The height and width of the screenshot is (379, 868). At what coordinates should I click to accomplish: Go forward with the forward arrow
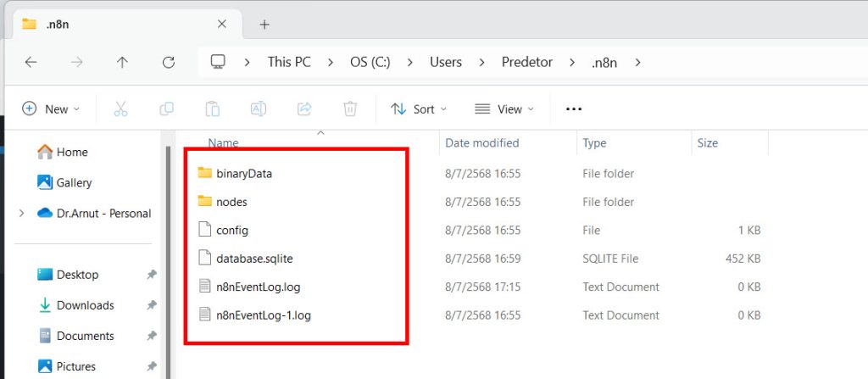(x=76, y=63)
